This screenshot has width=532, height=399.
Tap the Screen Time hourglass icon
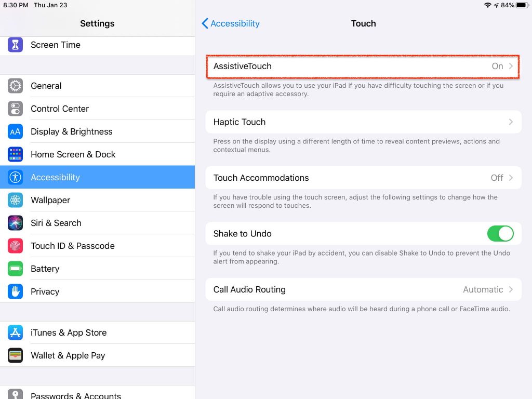[x=15, y=45]
